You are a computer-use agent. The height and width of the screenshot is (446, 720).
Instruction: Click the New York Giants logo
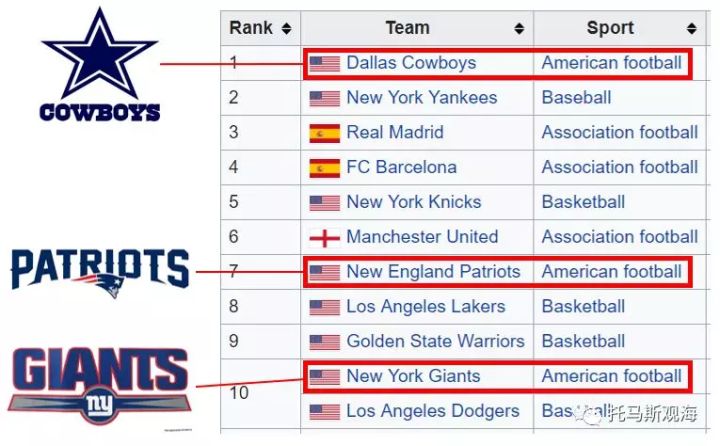[x=99, y=382]
